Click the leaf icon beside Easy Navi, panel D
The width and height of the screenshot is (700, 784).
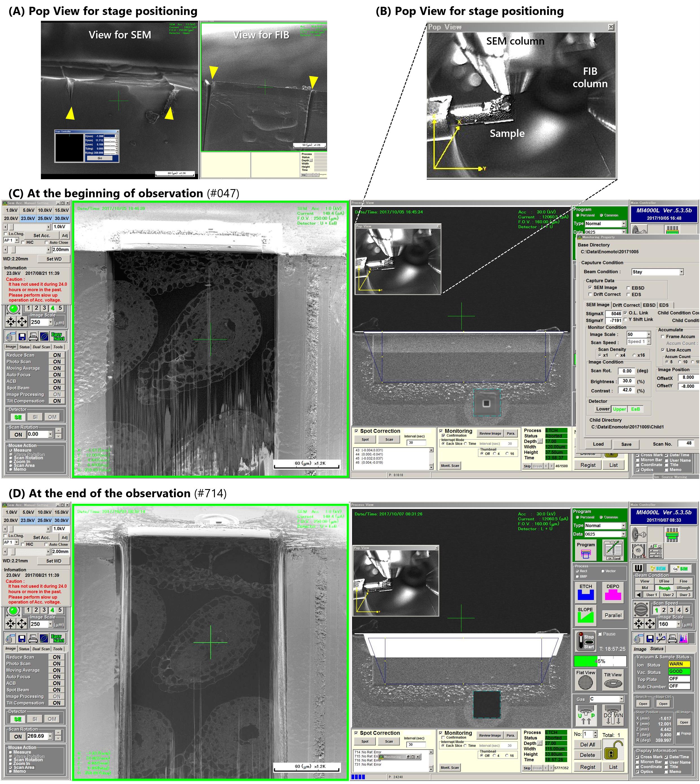point(44,639)
